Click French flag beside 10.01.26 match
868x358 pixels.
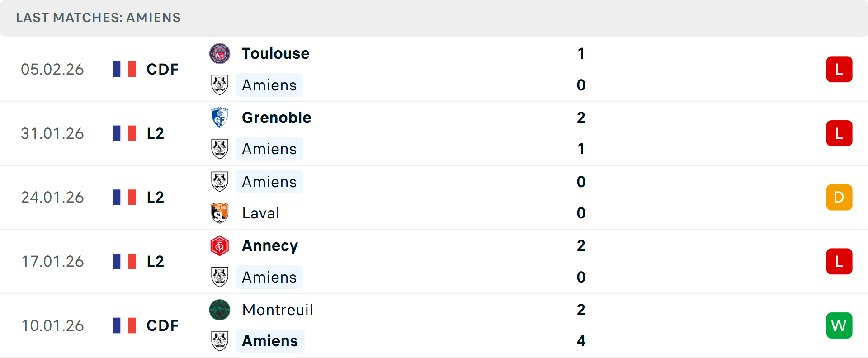tap(124, 325)
